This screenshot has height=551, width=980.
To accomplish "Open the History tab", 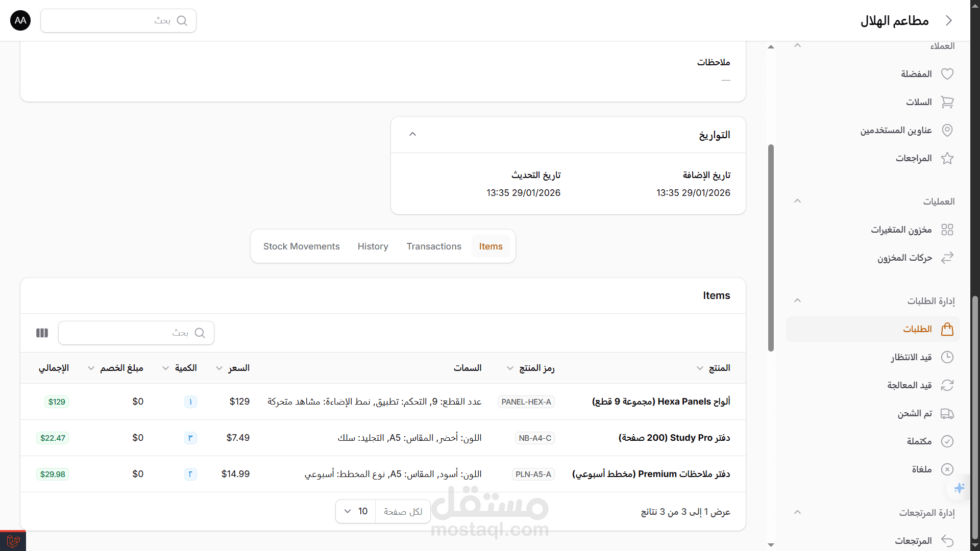I will [x=373, y=246].
